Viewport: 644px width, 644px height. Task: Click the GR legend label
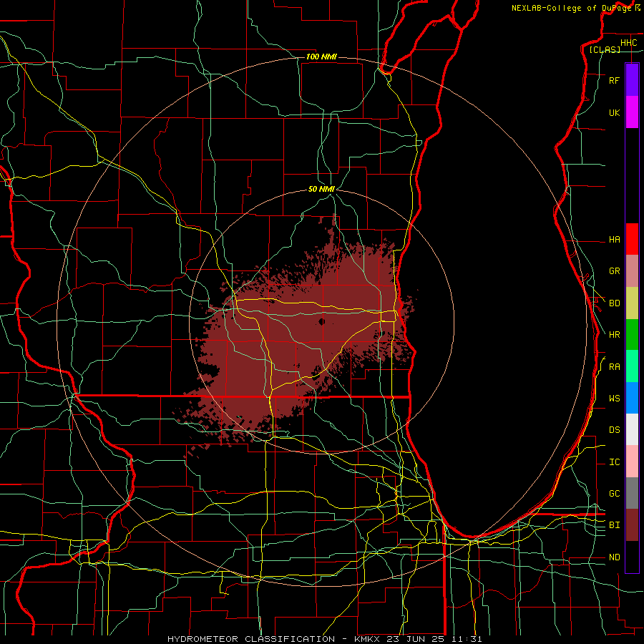[614, 271]
